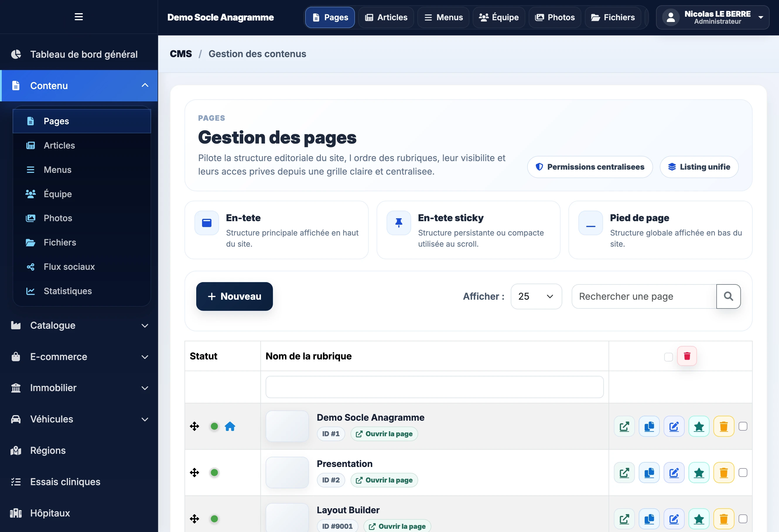This screenshot has width=779, height=532.
Task: Click Ouvrir la page link for Presentation
Action: coord(384,480)
